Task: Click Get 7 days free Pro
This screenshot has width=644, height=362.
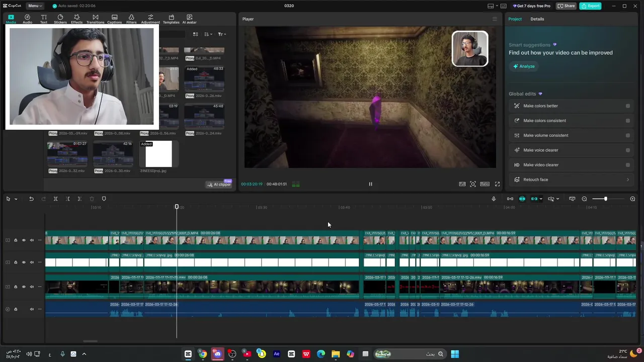Action: click(x=532, y=6)
